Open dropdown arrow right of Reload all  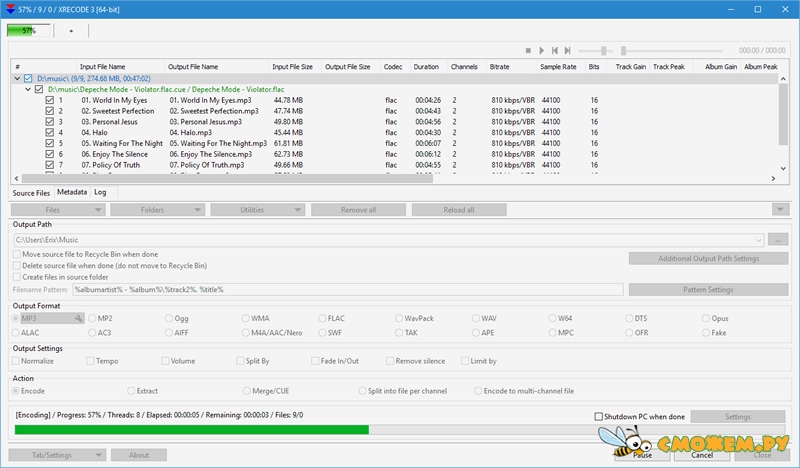[780, 209]
